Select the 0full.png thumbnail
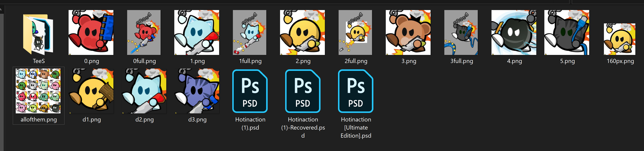 144,32
